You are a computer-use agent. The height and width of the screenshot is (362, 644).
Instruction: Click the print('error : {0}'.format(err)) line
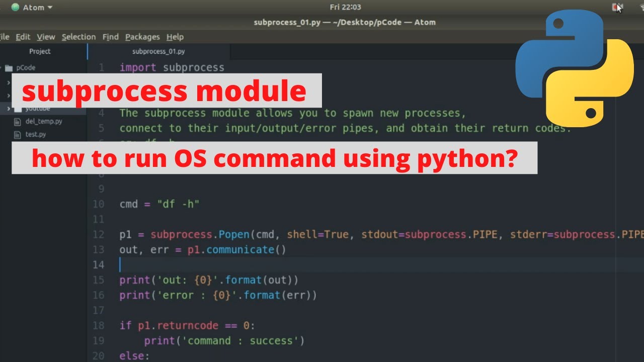click(218, 295)
